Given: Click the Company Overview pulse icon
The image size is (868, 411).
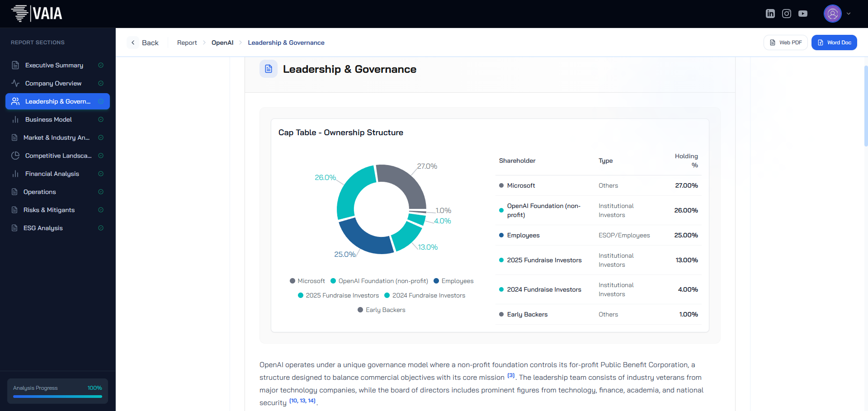Looking at the screenshot, I should [15, 83].
